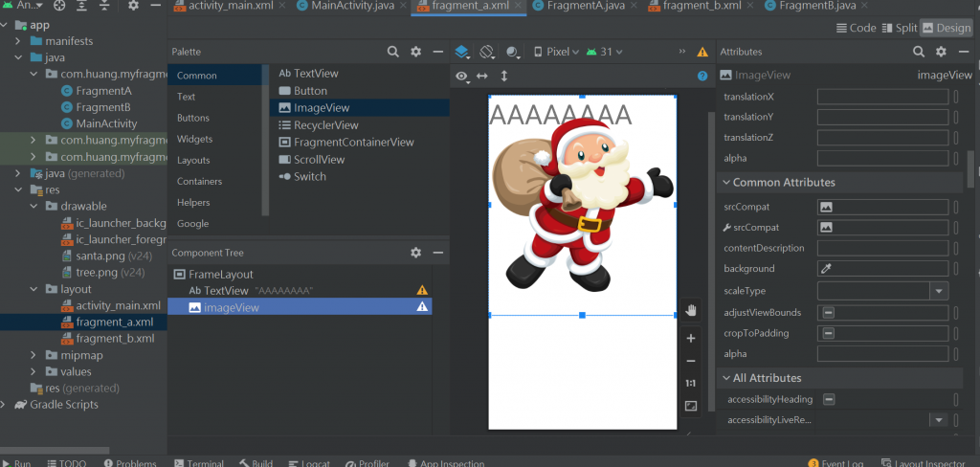Click the contentDescription input field
Viewport: 980px width, 467px height.
pyautogui.click(x=882, y=248)
